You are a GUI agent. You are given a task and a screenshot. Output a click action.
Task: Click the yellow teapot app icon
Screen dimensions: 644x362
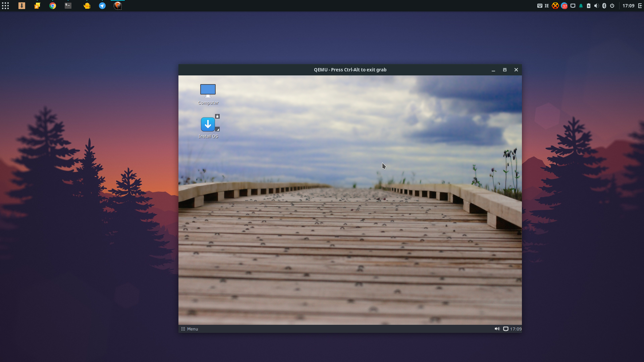coord(87,6)
